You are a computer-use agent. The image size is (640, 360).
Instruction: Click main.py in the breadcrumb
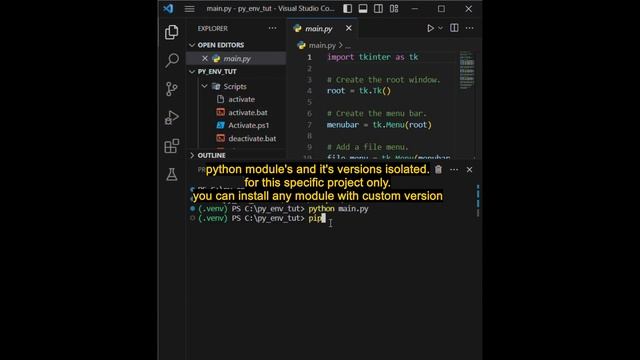coord(322,45)
